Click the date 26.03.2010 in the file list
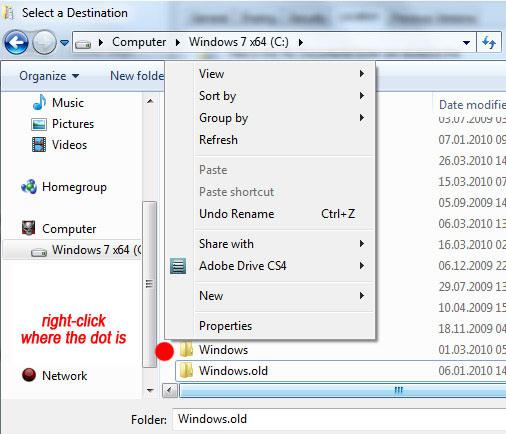Image resolution: width=506 pixels, height=434 pixels. 472,161
